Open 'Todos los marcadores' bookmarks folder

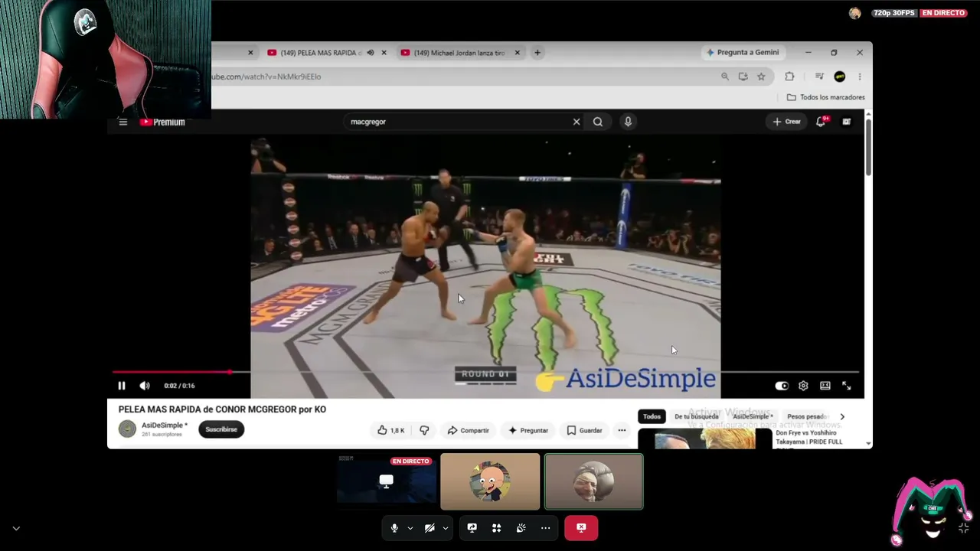point(826,97)
